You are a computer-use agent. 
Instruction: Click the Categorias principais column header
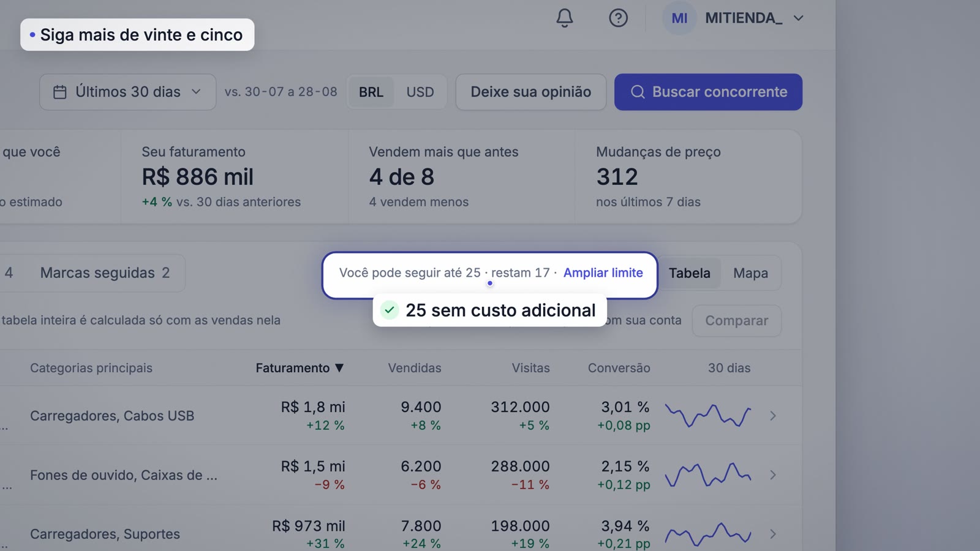91,368
